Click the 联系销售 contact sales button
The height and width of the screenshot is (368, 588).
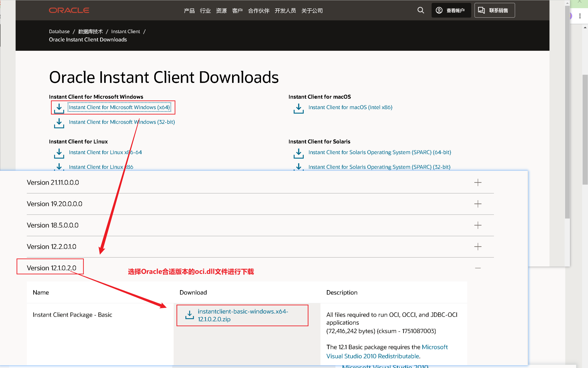tap(495, 10)
